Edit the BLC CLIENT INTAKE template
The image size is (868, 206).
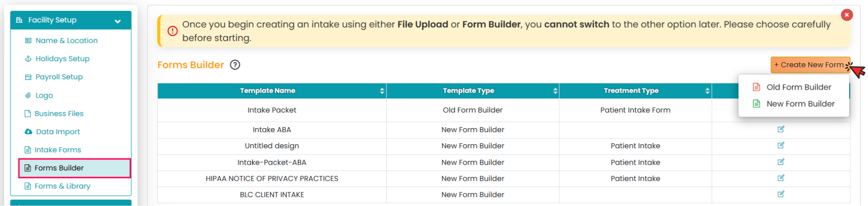(781, 194)
